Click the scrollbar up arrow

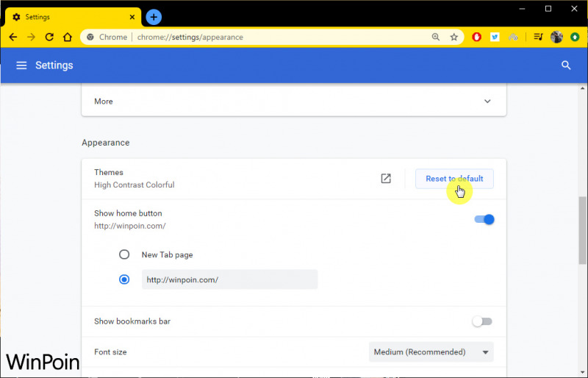[582, 88]
